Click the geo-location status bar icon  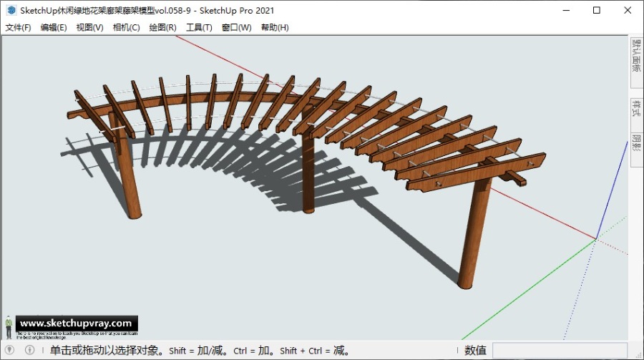point(9,350)
